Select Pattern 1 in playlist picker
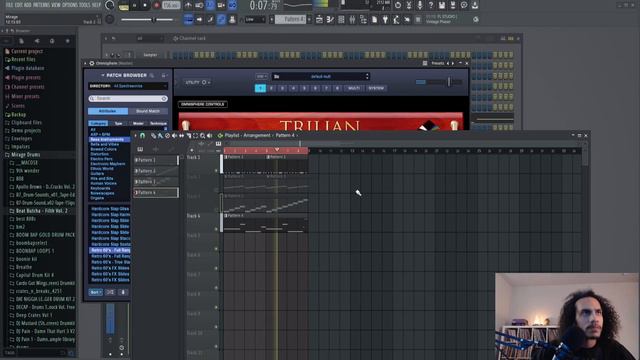Image resolution: width=640 pixels, height=360 pixels. 156,160
